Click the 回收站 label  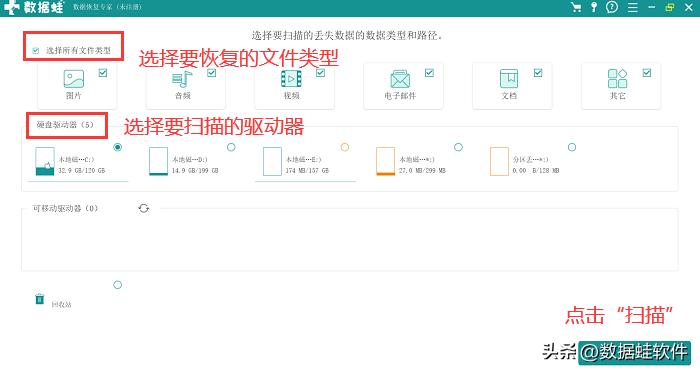[x=61, y=305]
